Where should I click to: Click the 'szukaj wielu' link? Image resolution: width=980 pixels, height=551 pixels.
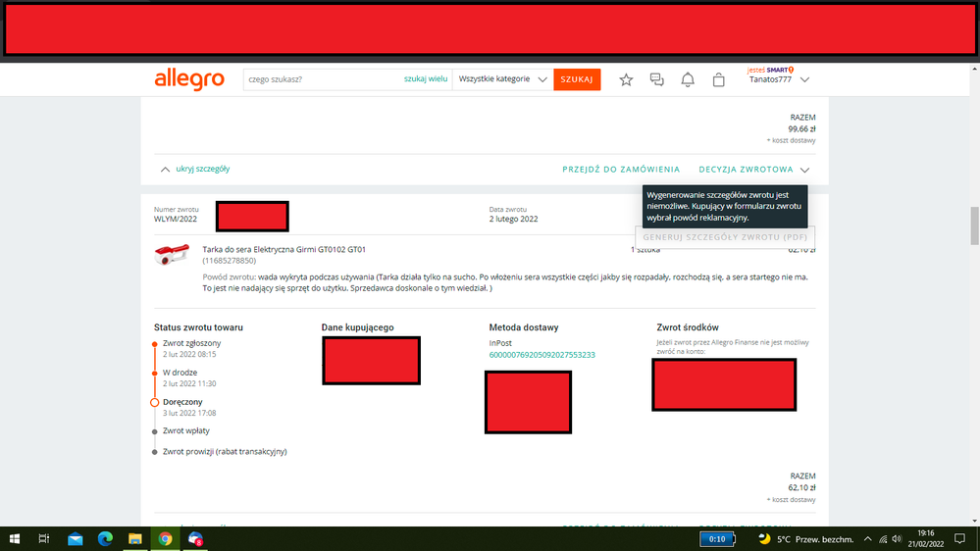click(x=426, y=78)
